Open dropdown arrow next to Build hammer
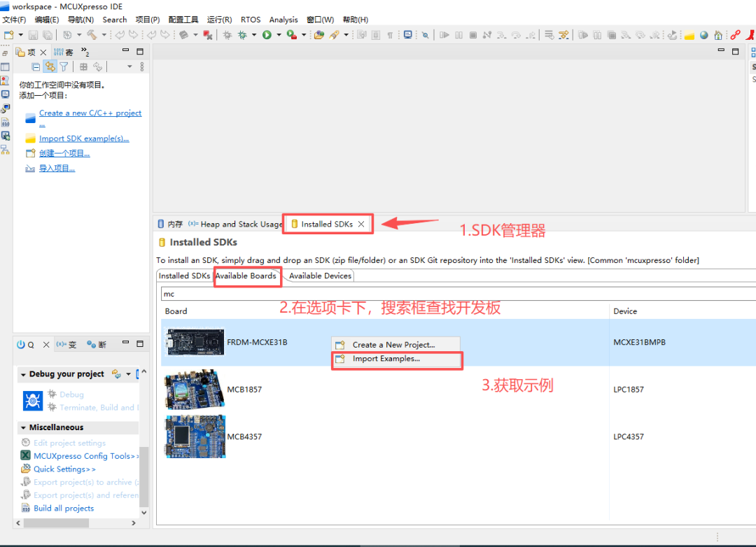This screenshot has height=547, width=756. tap(104, 35)
